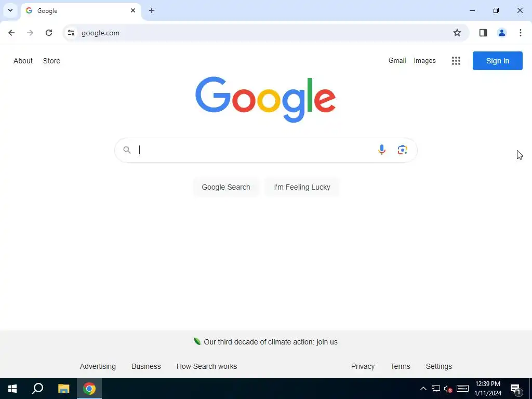
Task: Open Chrome side panel
Action: [483, 33]
